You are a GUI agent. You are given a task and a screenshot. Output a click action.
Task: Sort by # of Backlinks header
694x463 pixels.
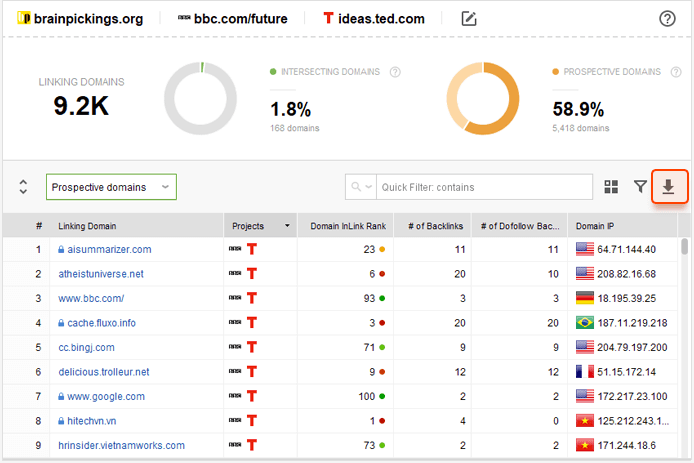point(436,226)
